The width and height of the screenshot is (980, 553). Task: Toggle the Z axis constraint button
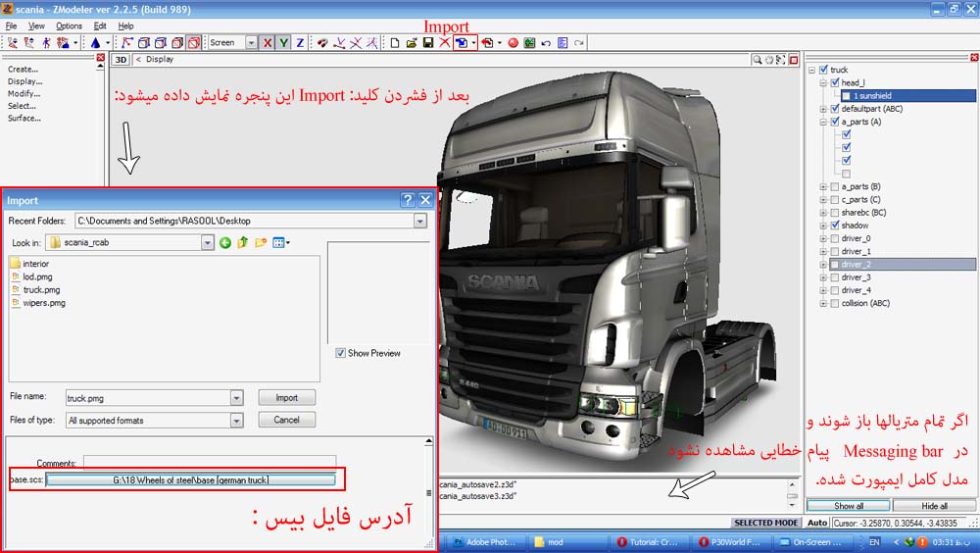(x=300, y=42)
